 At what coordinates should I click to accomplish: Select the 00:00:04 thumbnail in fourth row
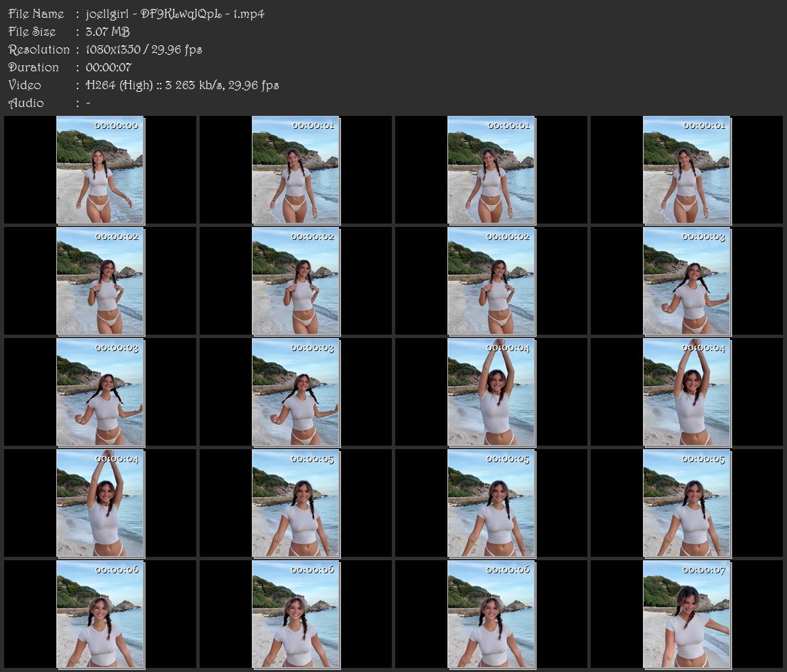[x=100, y=503]
